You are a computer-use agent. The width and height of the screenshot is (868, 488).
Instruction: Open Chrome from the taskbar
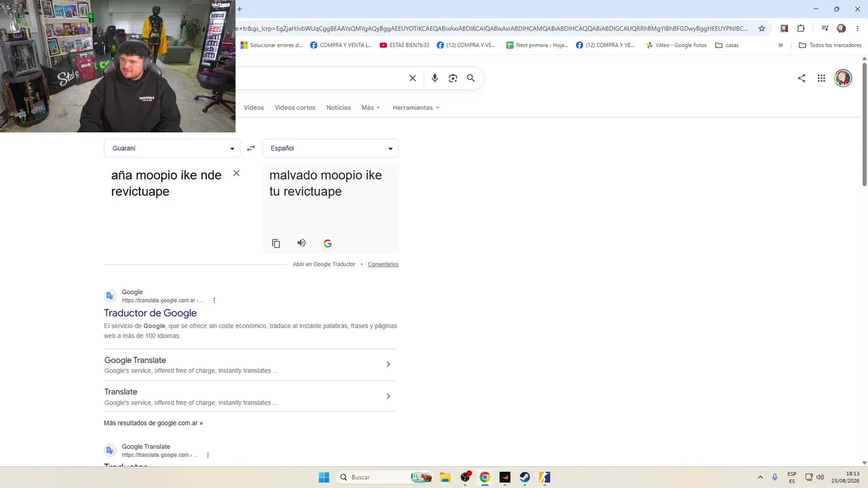485,477
